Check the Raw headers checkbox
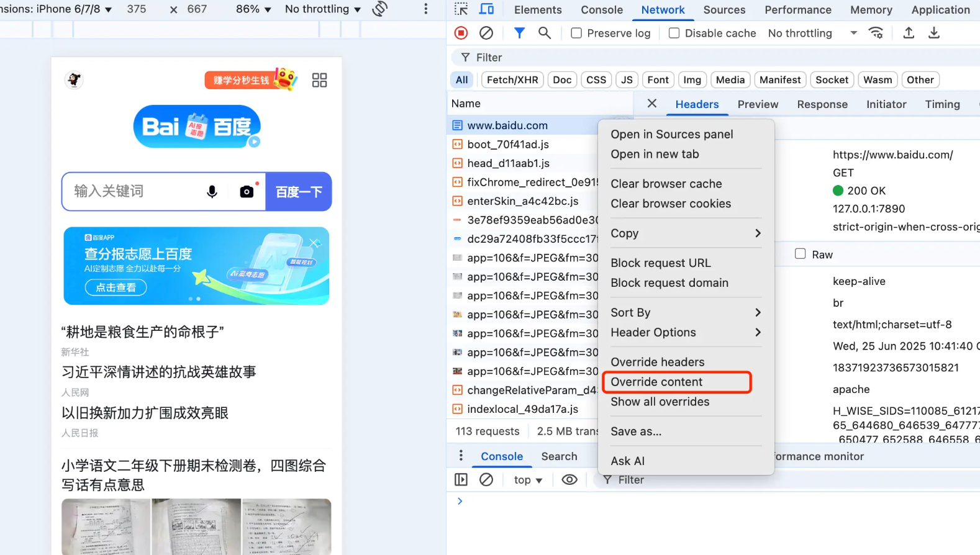Image resolution: width=980 pixels, height=555 pixels. coord(801,254)
